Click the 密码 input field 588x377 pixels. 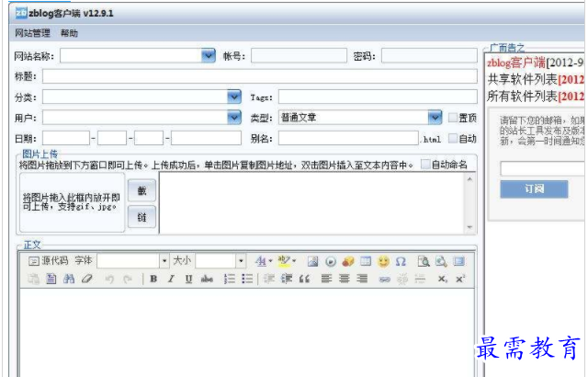coord(429,55)
